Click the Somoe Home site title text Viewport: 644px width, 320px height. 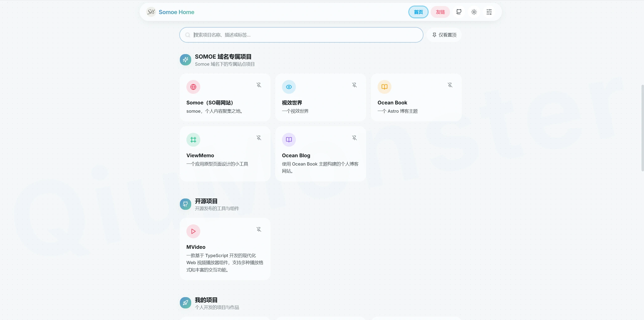pyautogui.click(x=176, y=12)
